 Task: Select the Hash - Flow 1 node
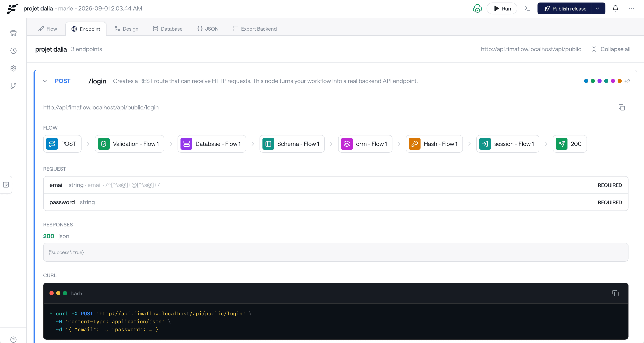pos(434,144)
